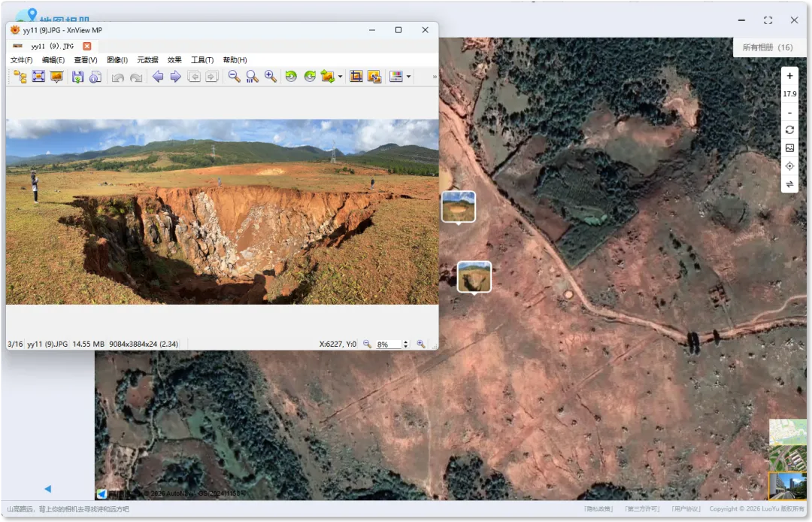This screenshot has width=812, height=522.
Task: Toggle map image layer button
Action: click(789, 148)
